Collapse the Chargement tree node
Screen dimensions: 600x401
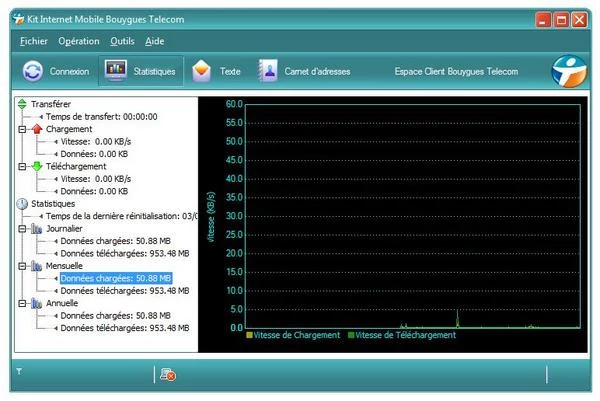pyautogui.click(x=22, y=129)
